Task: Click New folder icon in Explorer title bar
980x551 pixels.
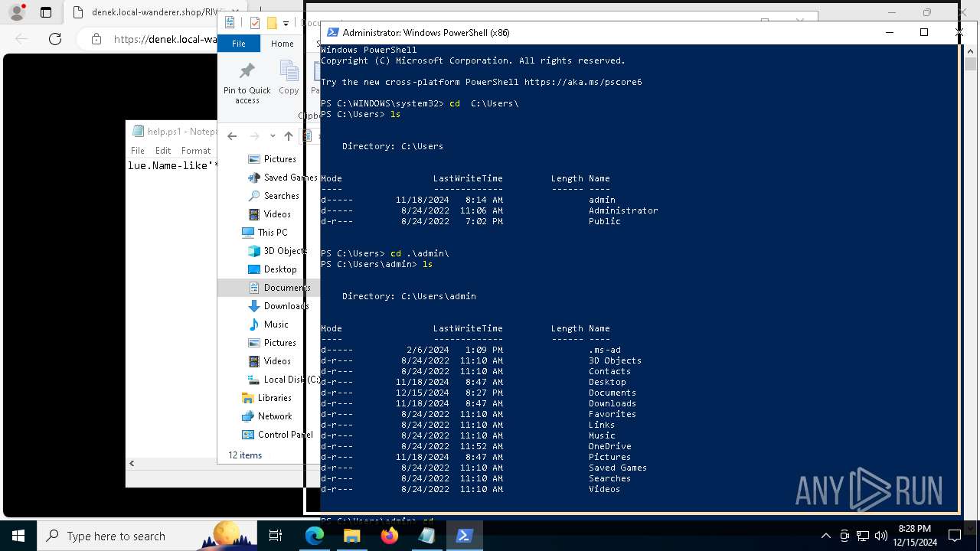Action: pos(271,23)
